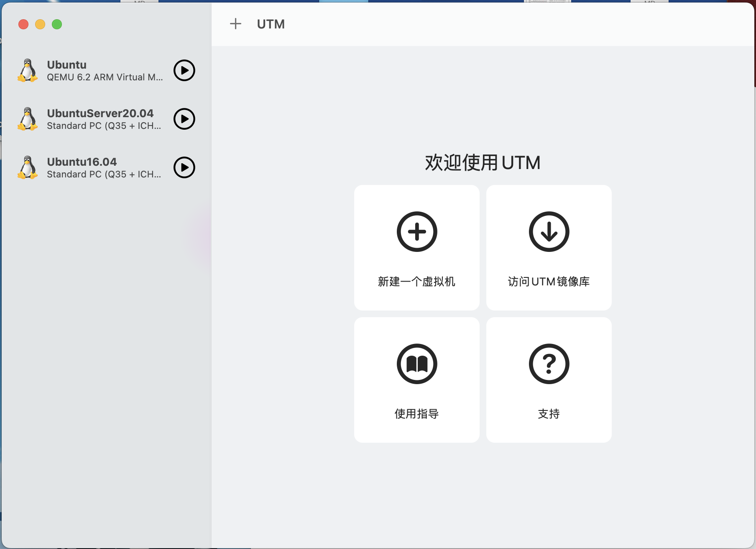Click the 新建一个虚拟机 circled plus icon
Image resolution: width=756 pixels, height=549 pixels.
pos(417,231)
